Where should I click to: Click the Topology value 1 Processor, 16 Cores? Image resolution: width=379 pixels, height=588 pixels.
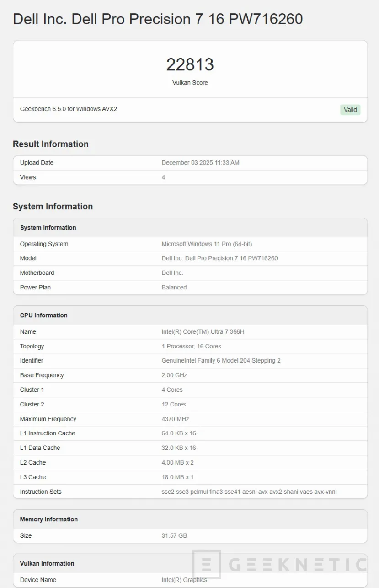191,347
